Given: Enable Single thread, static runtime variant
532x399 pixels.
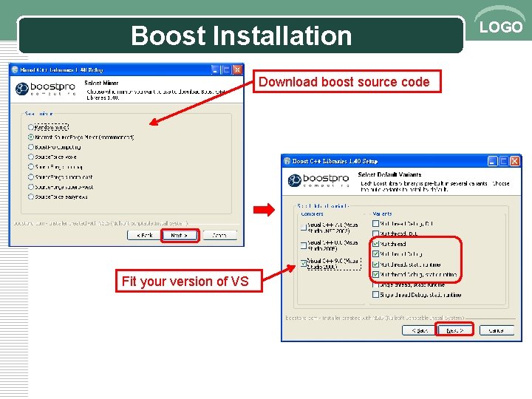Looking at the screenshot, I should pyautogui.click(x=375, y=284).
